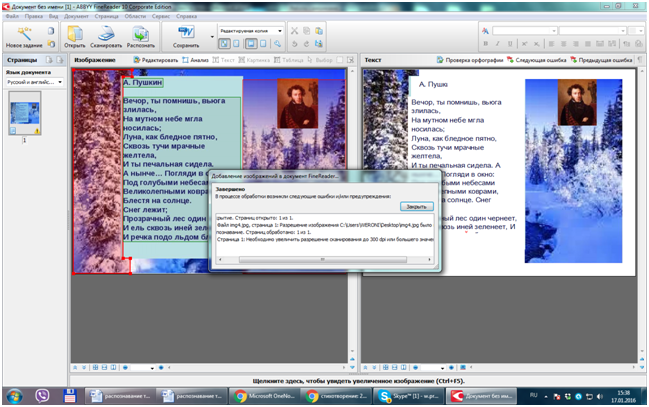The image size is (649, 407).
Task: Open the Области menu
Action: [135, 16]
